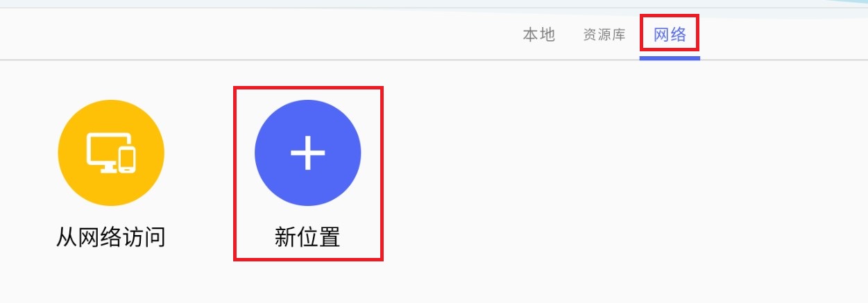868x303 pixels.
Task: Click the 新位置 text label
Action: coord(307,238)
